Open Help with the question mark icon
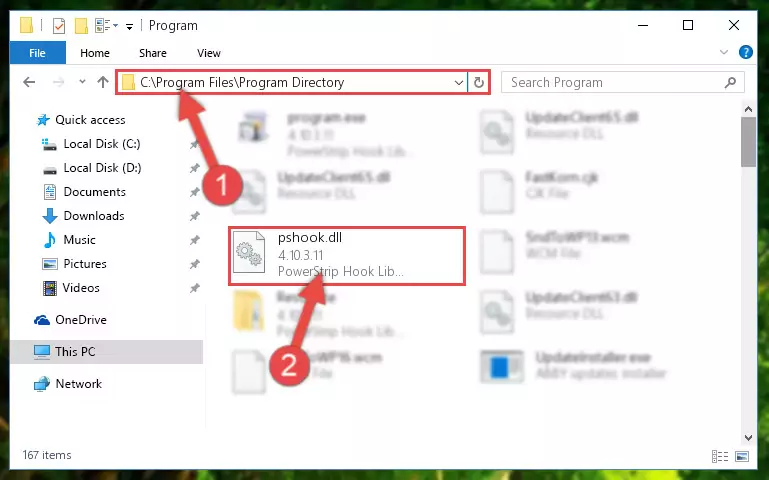Image resolution: width=769 pixels, height=480 pixels. coord(745,52)
